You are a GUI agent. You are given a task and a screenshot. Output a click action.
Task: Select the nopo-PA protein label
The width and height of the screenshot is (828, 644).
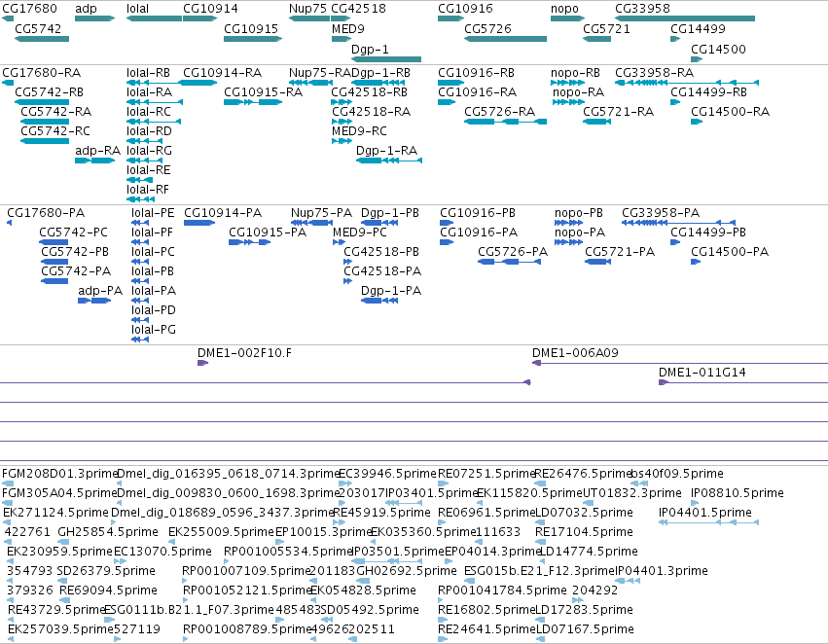(580, 233)
